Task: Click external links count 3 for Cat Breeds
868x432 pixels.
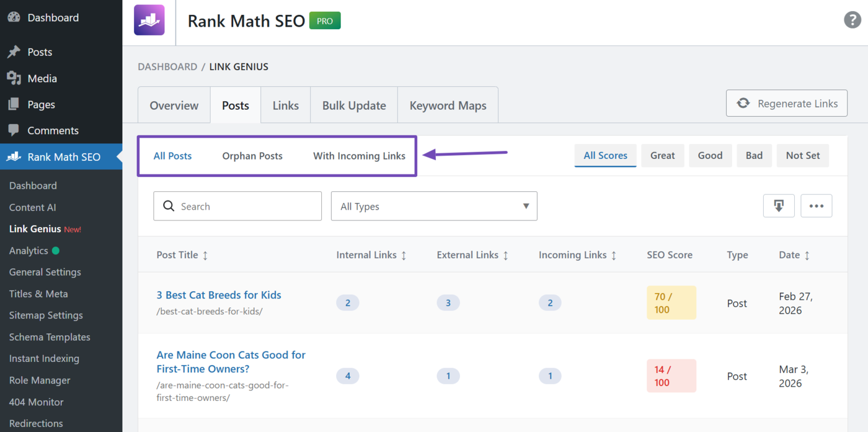Action: tap(448, 303)
